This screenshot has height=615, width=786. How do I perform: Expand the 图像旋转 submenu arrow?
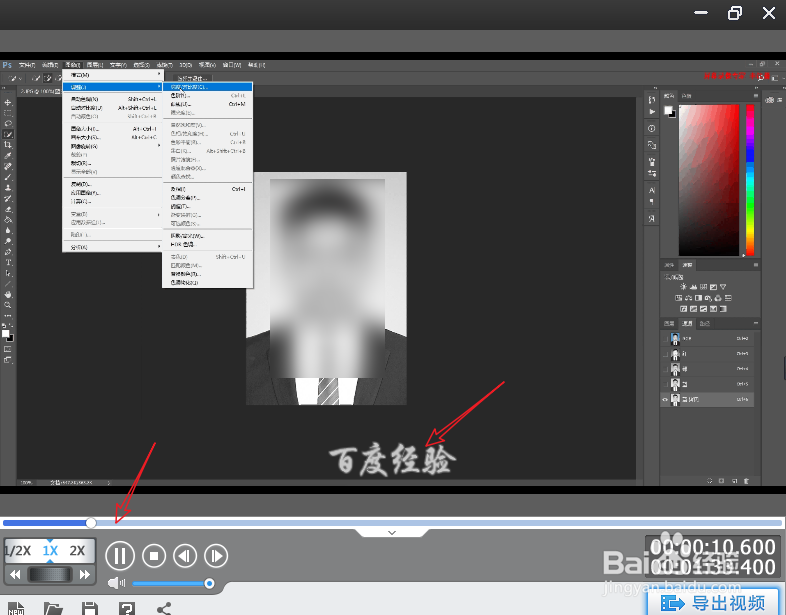(159, 146)
